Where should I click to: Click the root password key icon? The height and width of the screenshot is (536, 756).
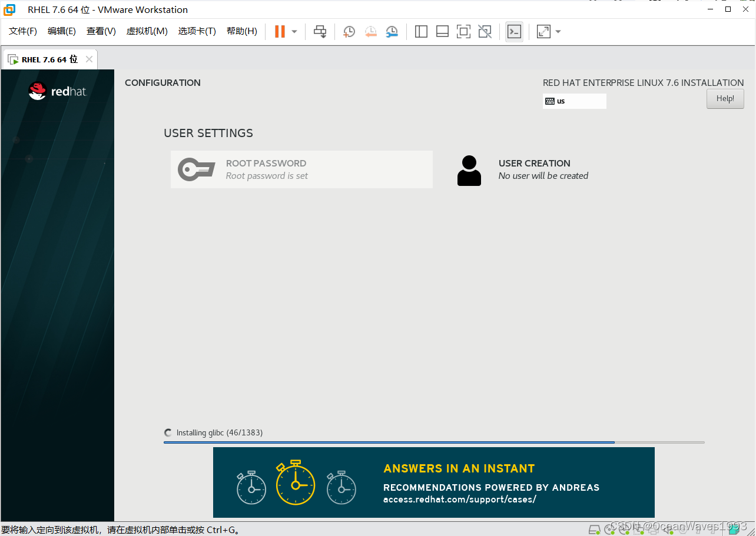(197, 169)
